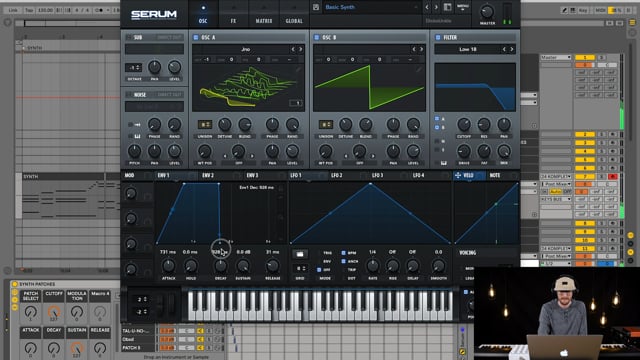Select the LFO 4 tab
This screenshot has height=360, width=640.
[418, 175]
